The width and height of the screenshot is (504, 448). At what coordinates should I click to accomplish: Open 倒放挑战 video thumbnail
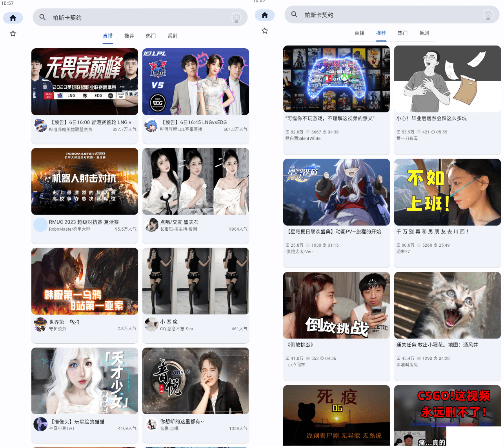[337, 305]
